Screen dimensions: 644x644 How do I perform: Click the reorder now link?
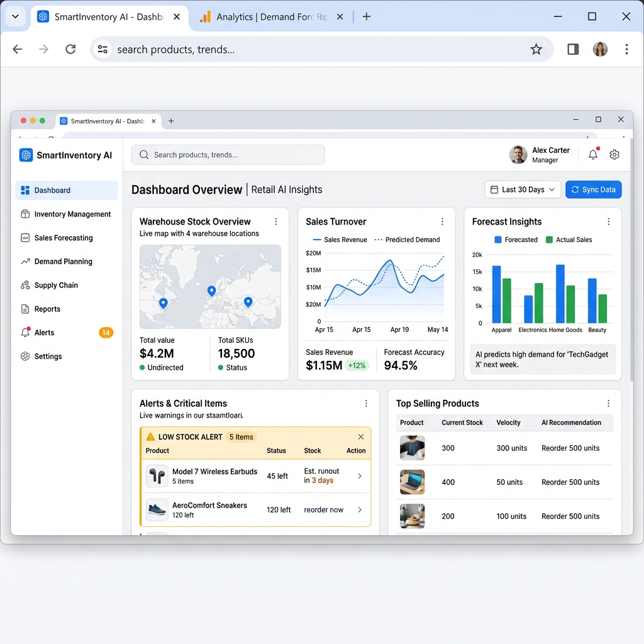pos(324,509)
